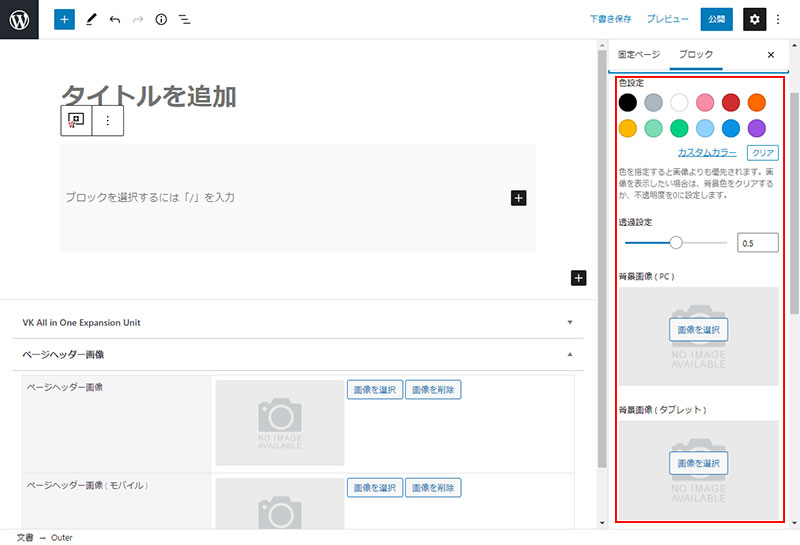This screenshot has width=800, height=545.
Task: Open the block inserter plus button
Action: tap(64, 19)
